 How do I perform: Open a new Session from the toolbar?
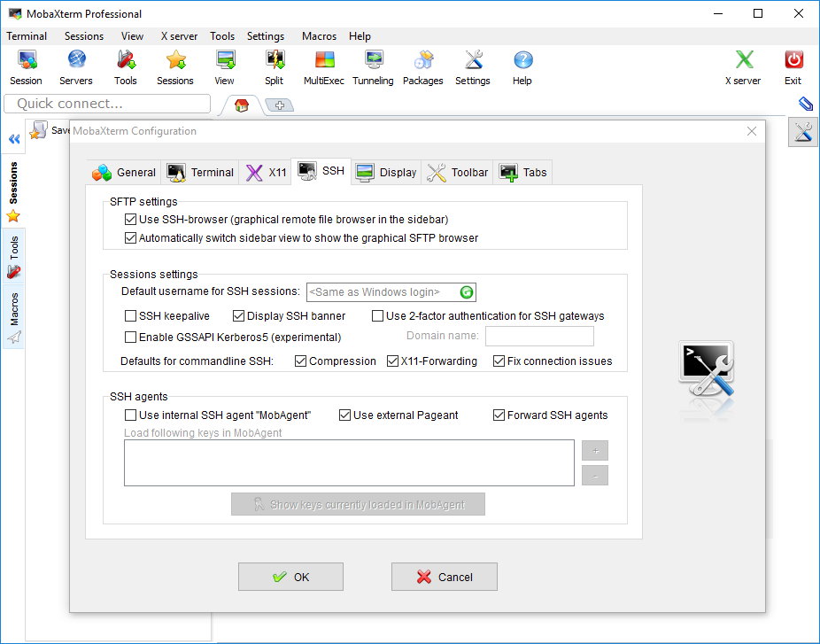(x=27, y=67)
